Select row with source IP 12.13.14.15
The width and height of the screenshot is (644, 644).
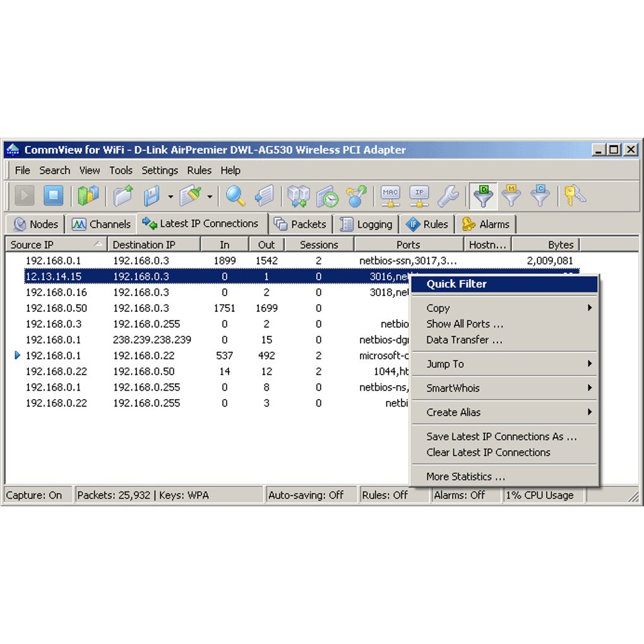pyautogui.click(x=218, y=277)
